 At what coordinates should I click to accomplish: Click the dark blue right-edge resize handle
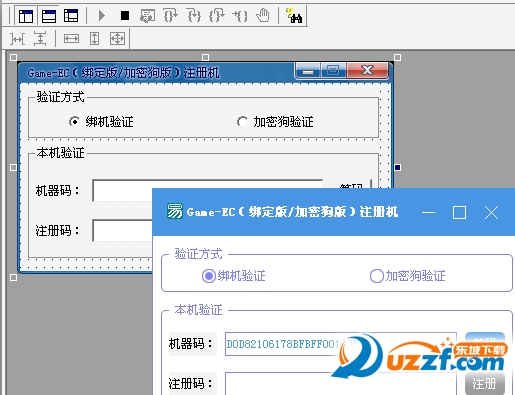397,167
